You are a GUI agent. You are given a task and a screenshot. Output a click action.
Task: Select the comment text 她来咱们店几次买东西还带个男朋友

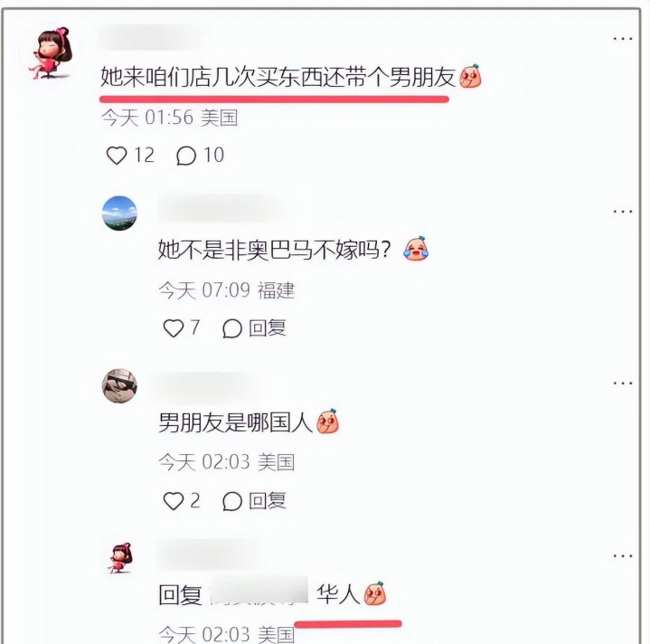(x=278, y=77)
